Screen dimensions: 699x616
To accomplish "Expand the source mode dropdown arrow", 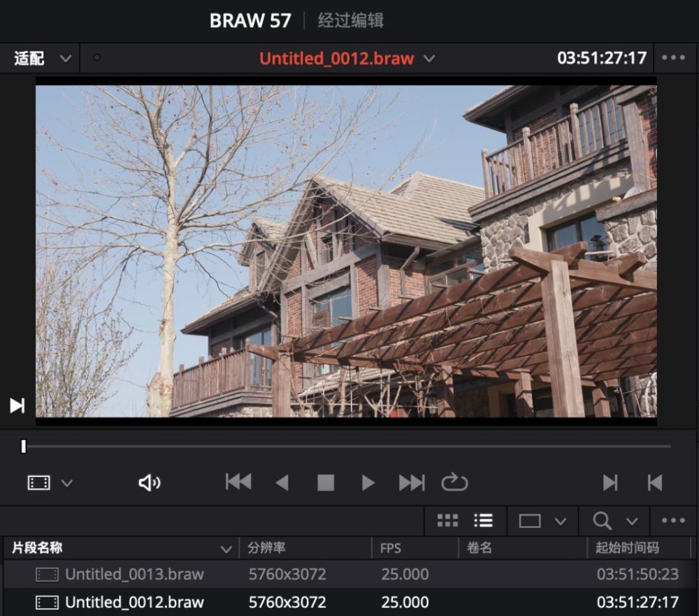I will pyautogui.click(x=67, y=483).
